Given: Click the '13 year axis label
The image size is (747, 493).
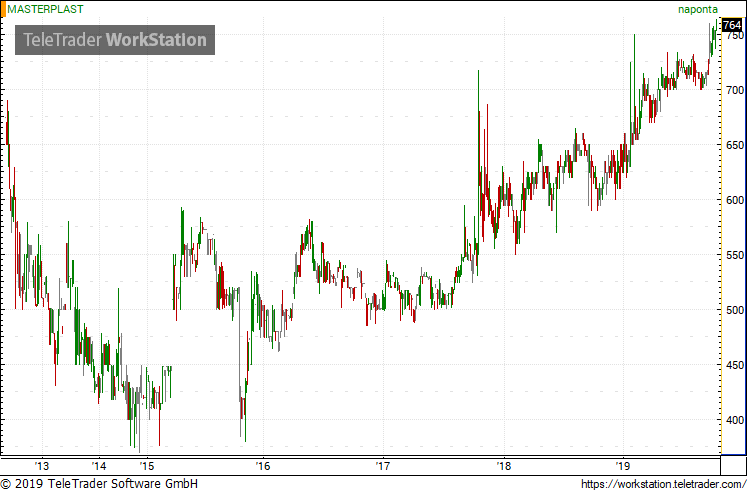Looking at the screenshot, I should (41, 466).
